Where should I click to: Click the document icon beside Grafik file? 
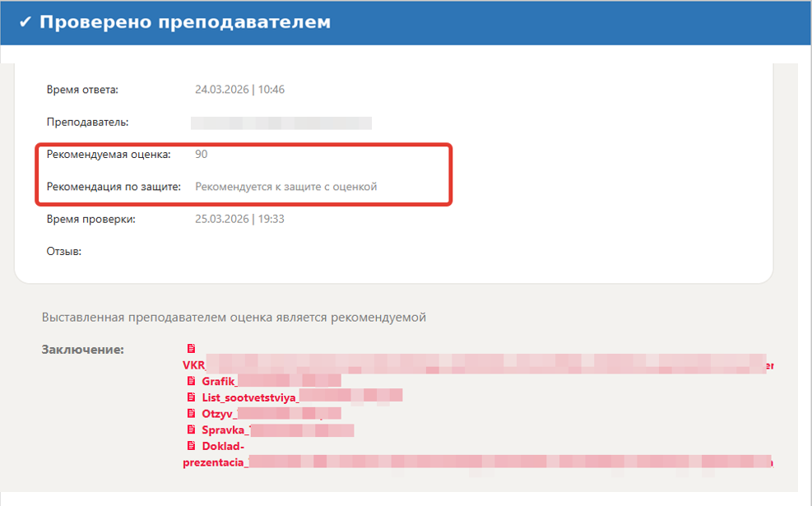pos(192,381)
